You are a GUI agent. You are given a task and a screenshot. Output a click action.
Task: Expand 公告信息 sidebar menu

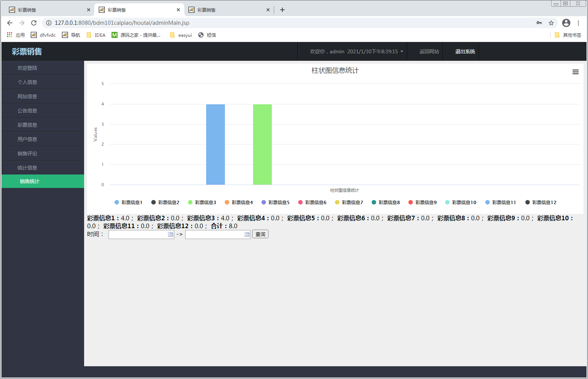(43, 111)
